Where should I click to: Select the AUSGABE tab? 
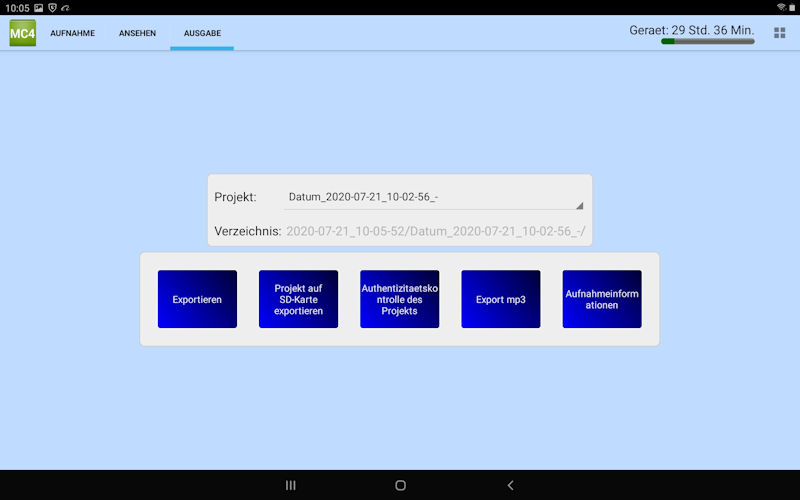point(201,33)
